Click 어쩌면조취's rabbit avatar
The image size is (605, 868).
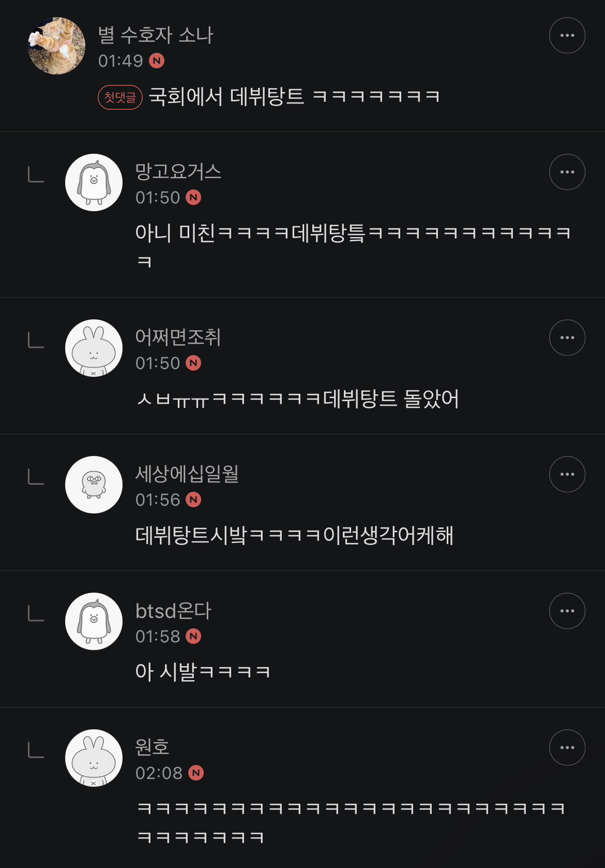93,348
